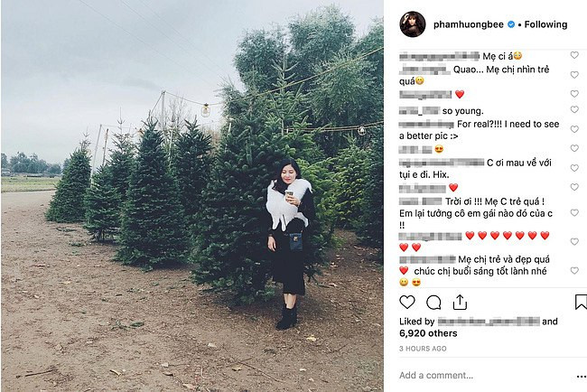This screenshot has width=587, height=392.
Task: Save post with the bookmark icon
Action: [581, 302]
